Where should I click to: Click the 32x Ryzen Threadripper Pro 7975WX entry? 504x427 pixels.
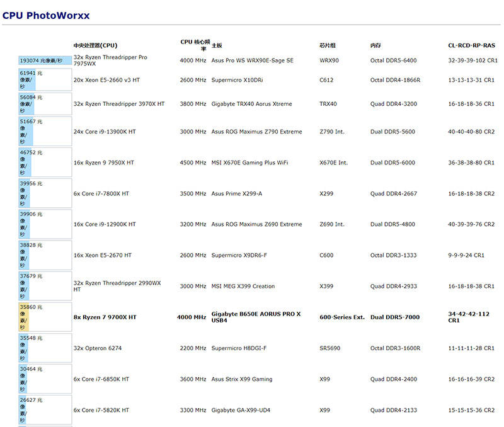click(x=110, y=60)
